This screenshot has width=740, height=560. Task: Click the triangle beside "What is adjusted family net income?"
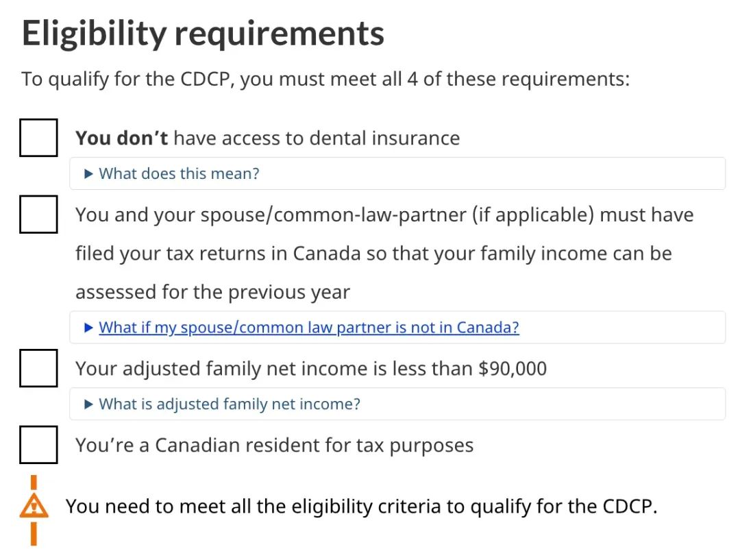(x=88, y=404)
